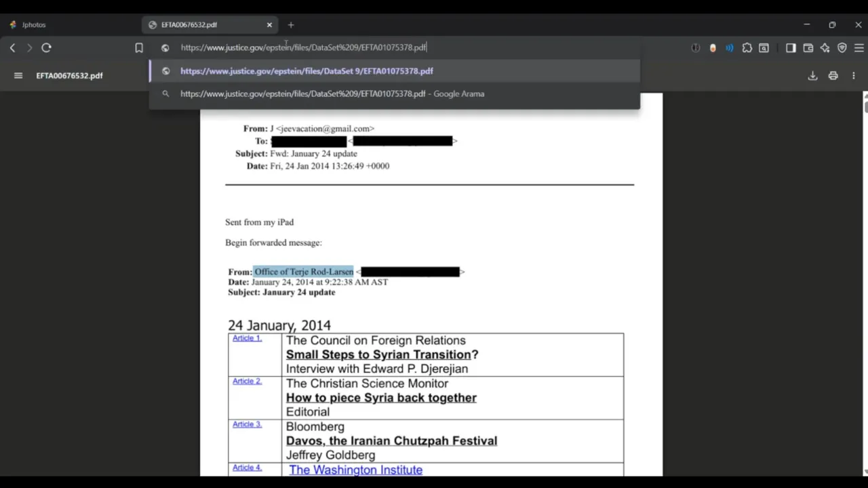Viewport: 868px width, 488px height.
Task: Choose the Google Arama search suggestion
Action: (x=395, y=94)
